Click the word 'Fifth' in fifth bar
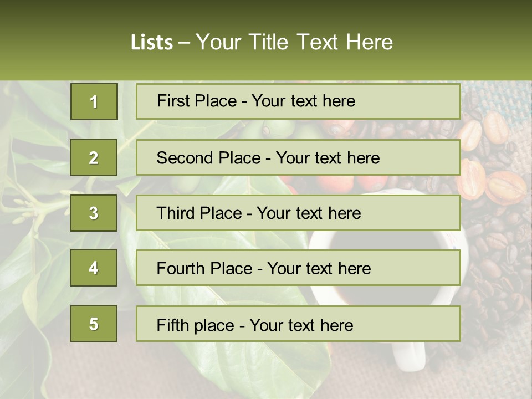This screenshot has height=399, width=532. click(x=168, y=325)
